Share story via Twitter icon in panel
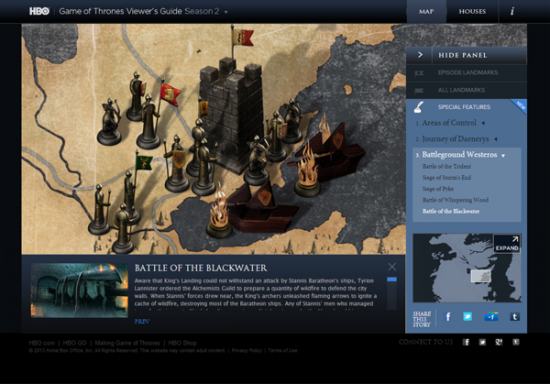550x384 pixels. [468, 317]
